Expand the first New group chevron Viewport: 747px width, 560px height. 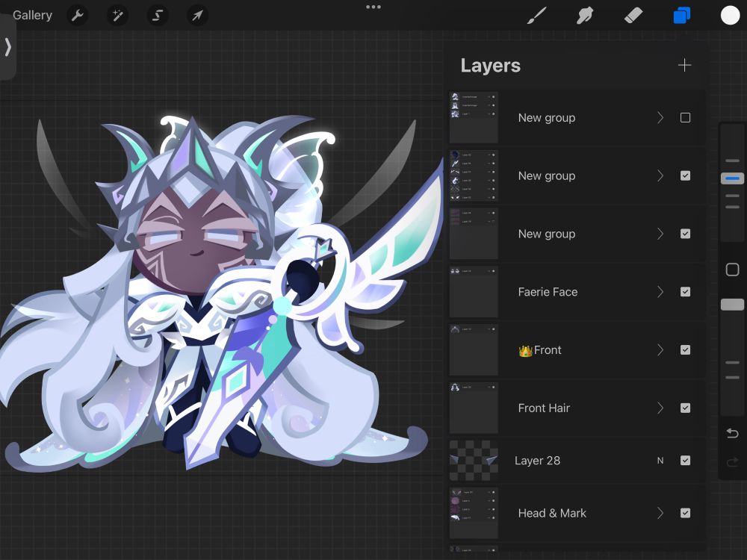660,118
